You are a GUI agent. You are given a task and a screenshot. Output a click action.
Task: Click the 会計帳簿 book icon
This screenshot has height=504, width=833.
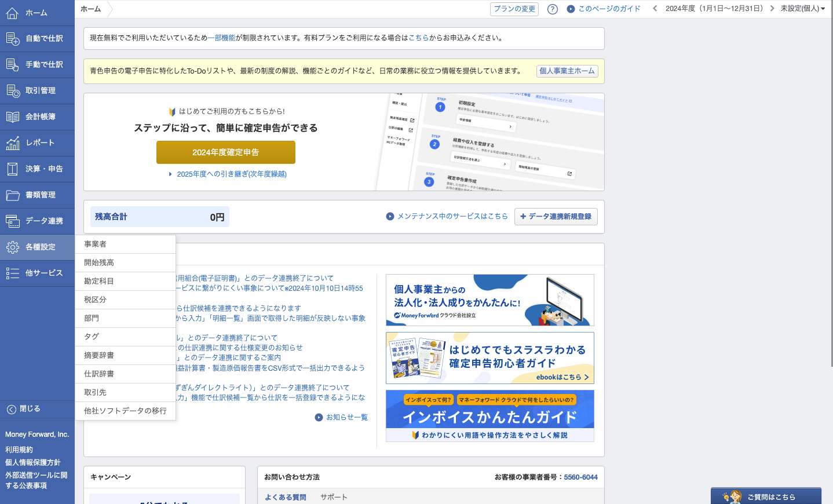tap(12, 117)
